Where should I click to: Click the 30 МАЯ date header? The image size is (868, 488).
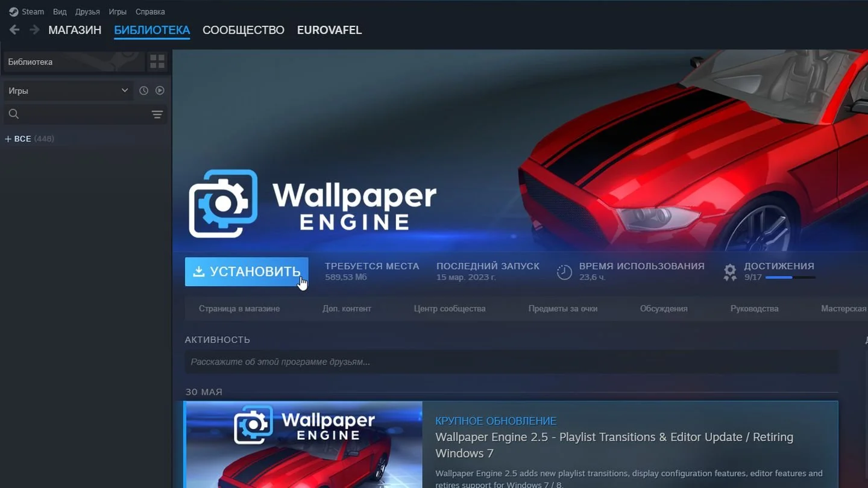[204, 392]
